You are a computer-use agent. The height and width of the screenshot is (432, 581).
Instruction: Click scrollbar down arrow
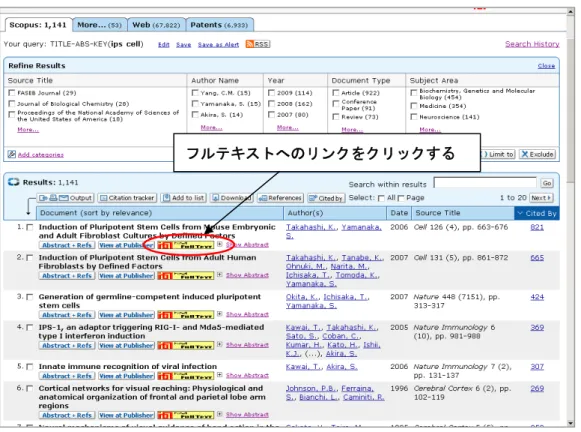pos(571,423)
